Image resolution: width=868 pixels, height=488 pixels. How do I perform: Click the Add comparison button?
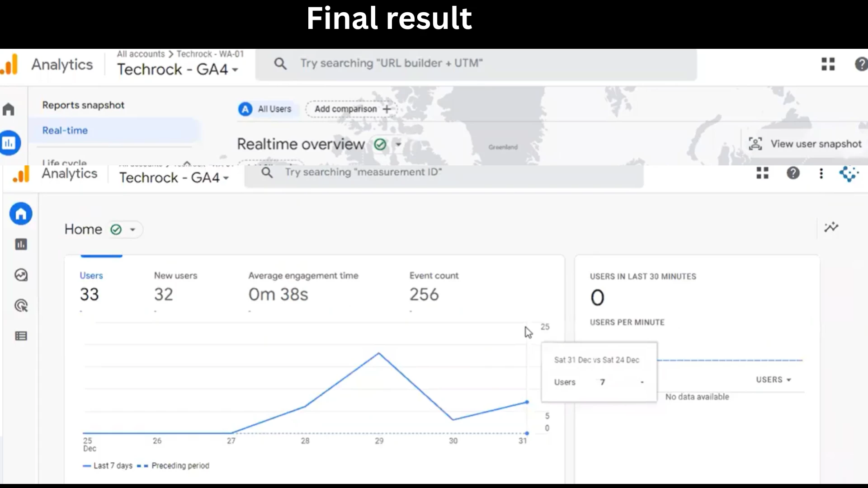coord(351,109)
